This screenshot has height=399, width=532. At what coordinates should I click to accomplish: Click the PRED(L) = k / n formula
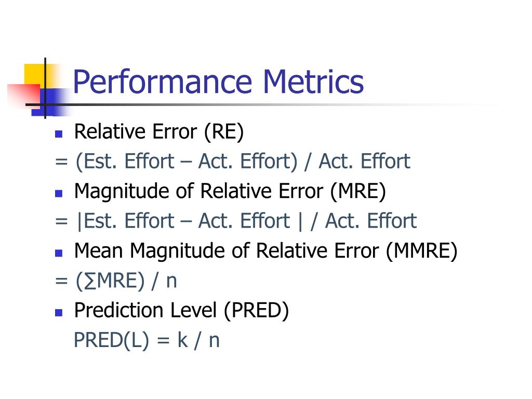[x=147, y=340]
